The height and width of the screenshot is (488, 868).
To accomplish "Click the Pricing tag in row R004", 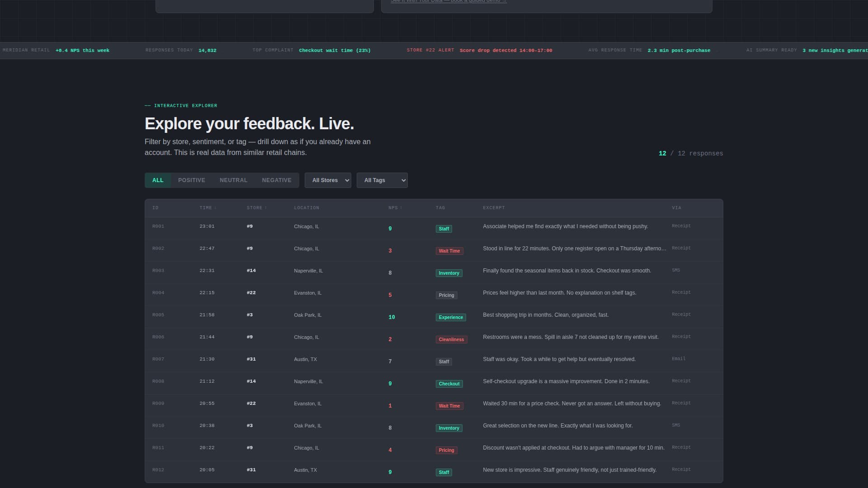I will 446,296.
